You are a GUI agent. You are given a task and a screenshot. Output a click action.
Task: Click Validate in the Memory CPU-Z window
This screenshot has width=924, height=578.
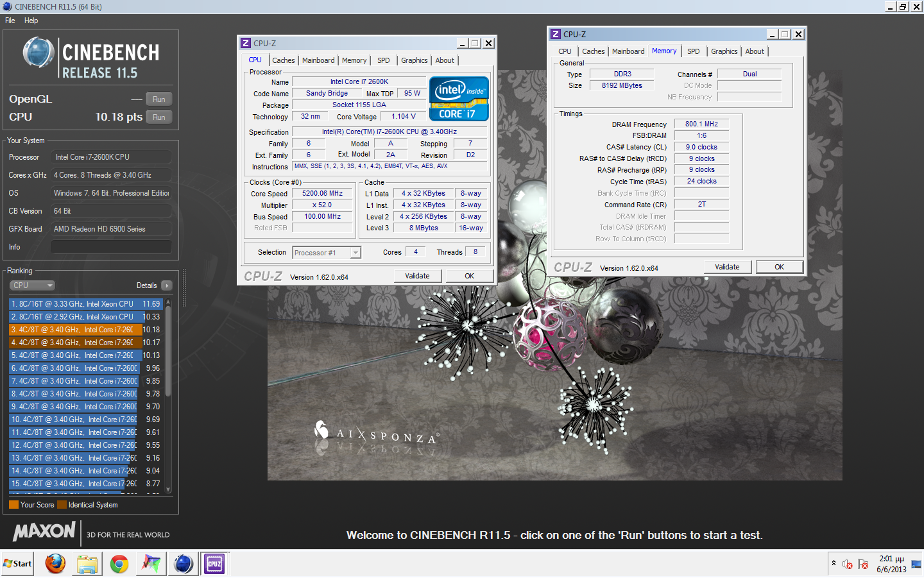tap(727, 267)
